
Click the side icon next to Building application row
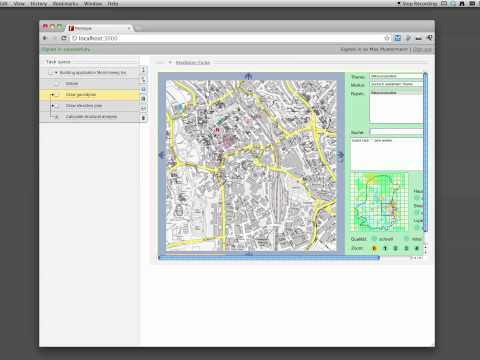[x=143, y=70]
